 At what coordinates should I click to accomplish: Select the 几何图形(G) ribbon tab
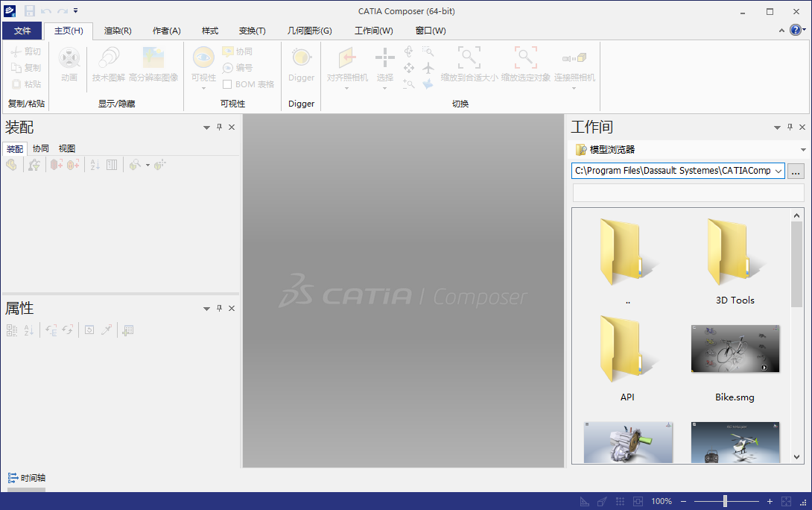(309, 31)
